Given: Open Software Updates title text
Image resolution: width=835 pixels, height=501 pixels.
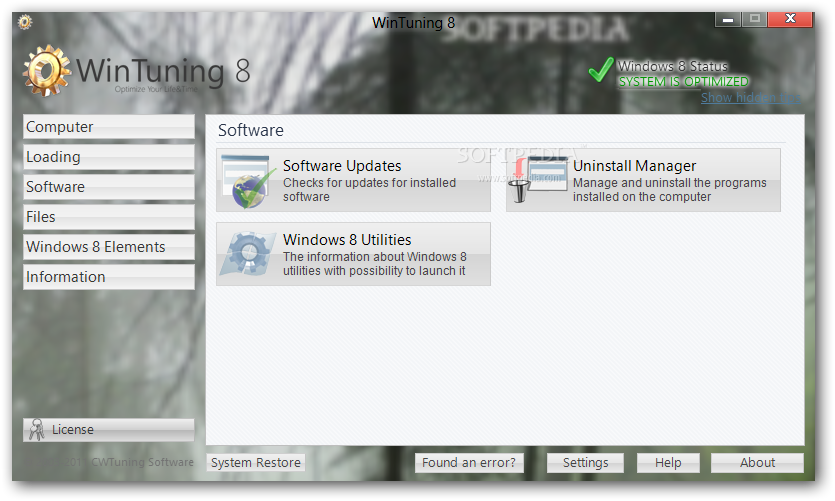Looking at the screenshot, I should click(x=342, y=166).
